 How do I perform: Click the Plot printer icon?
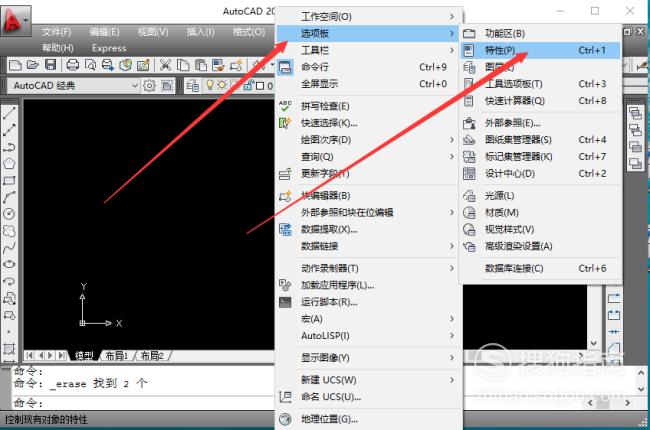coord(73,65)
